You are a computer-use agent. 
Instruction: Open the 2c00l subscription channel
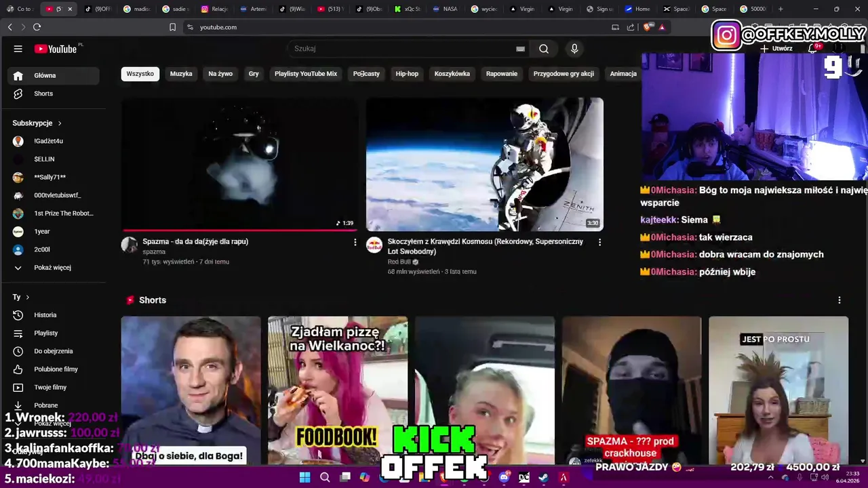point(53,249)
